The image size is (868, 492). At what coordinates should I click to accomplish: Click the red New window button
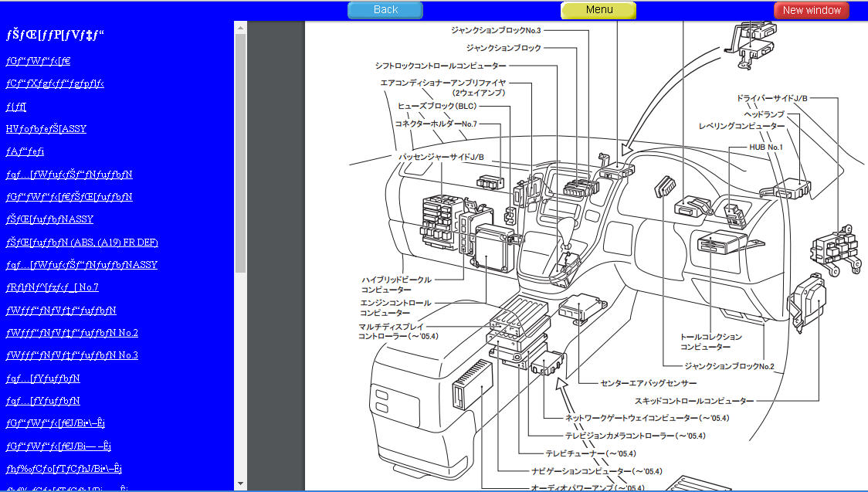click(812, 10)
